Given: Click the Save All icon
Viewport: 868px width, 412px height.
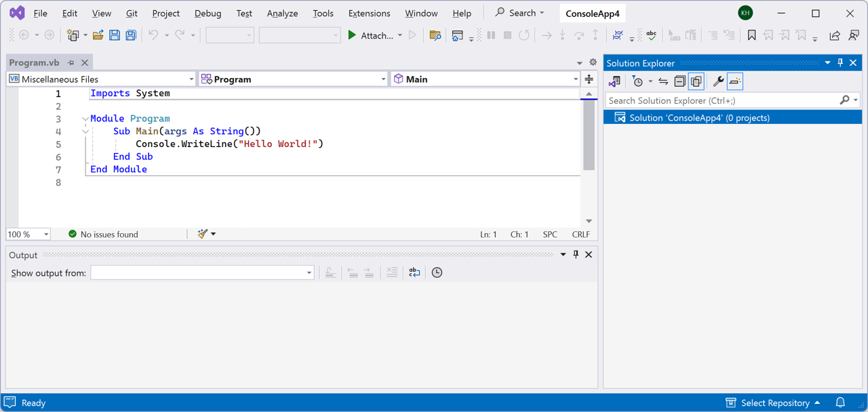Looking at the screenshot, I should point(131,35).
